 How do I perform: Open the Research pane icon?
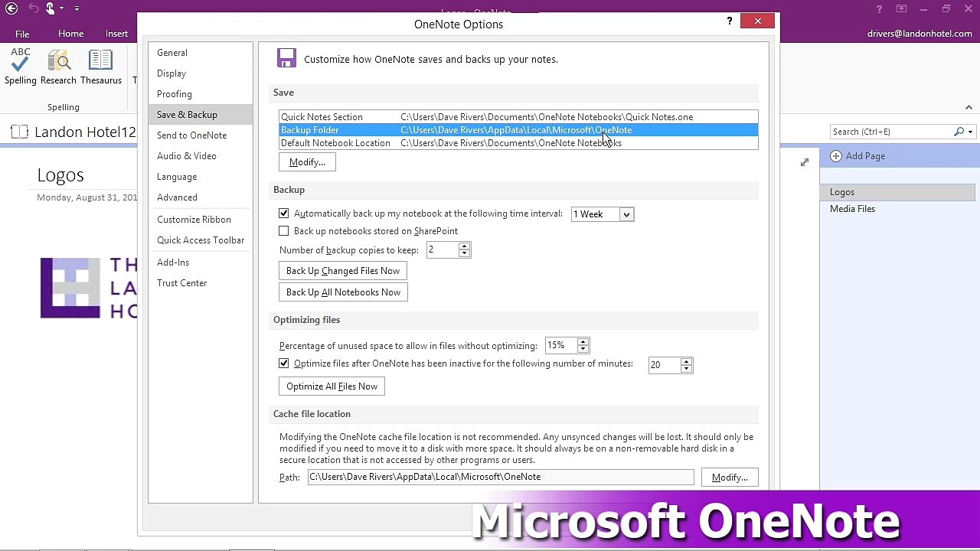click(58, 60)
